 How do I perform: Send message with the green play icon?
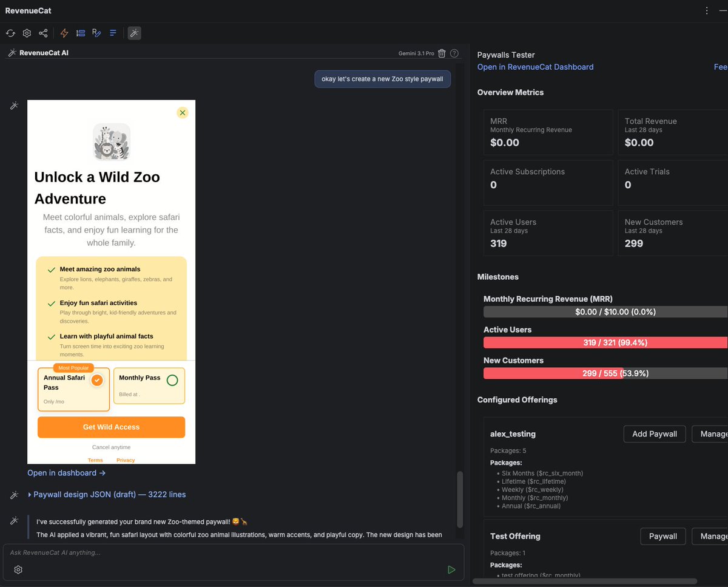(x=451, y=569)
